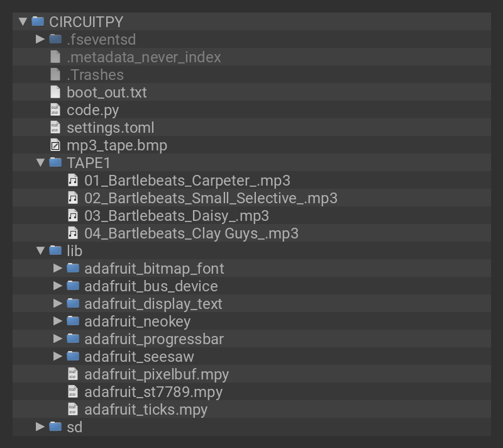Viewport: 503px width, 448px height.
Task: Click the mp3_tape.bmp image file icon
Action: pos(55,145)
